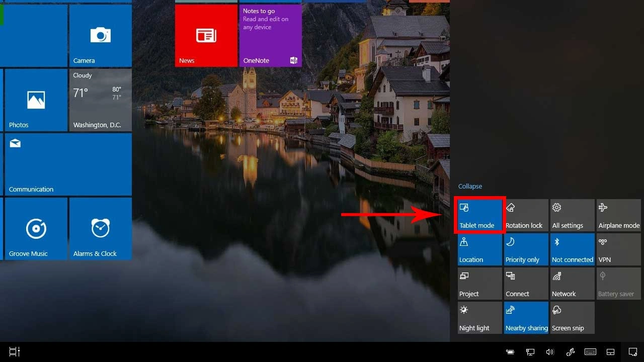This screenshot has width=644, height=362.
Task: Disable Nearby sharing
Action: 526,317
